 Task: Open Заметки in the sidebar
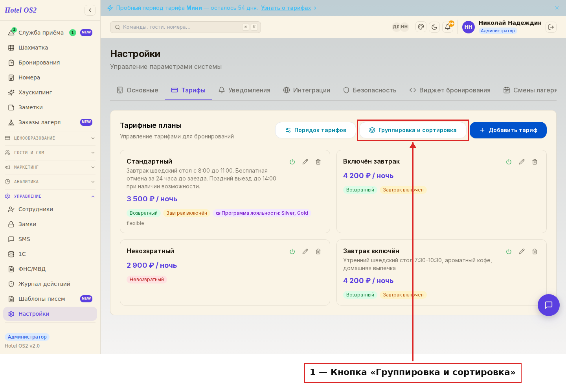pos(50,107)
